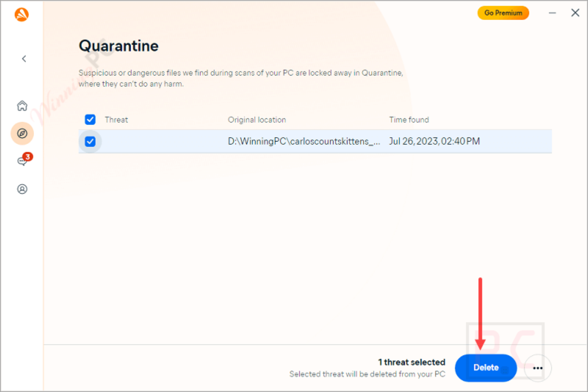
Task: Go back using the left chevron
Action: pyautogui.click(x=24, y=58)
